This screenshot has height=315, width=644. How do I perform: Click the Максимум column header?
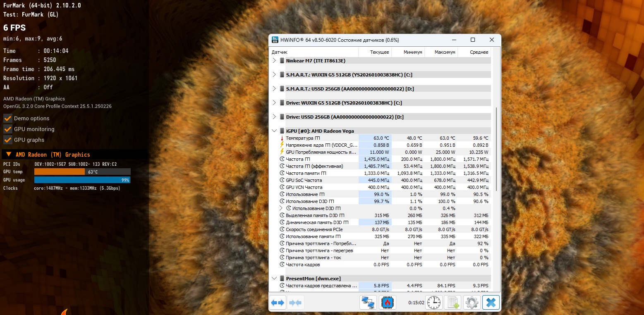click(441, 52)
